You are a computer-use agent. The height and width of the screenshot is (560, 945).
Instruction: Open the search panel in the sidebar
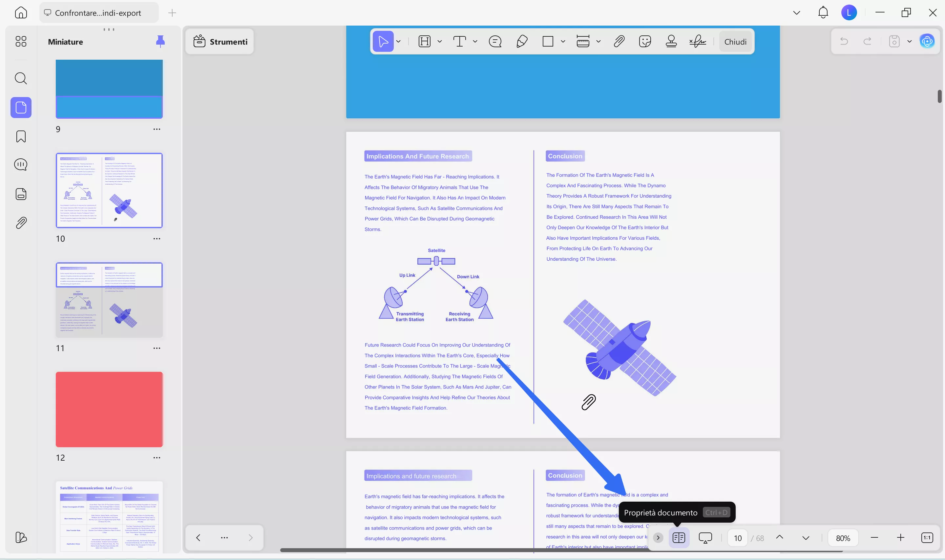click(x=21, y=78)
